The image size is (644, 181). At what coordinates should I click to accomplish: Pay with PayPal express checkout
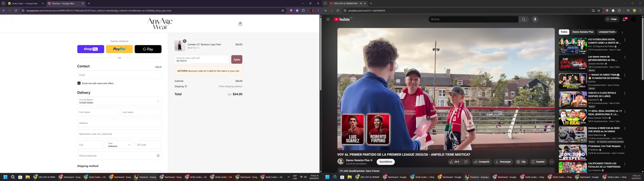(119, 49)
